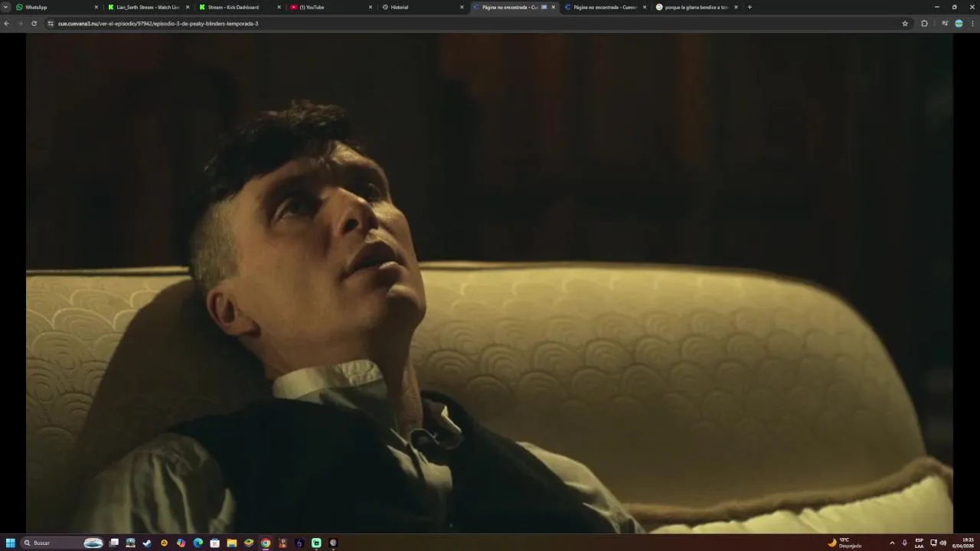The height and width of the screenshot is (551, 980).
Task: Close the 'porque la gitana' tab
Action: click(x=736, y=7)
